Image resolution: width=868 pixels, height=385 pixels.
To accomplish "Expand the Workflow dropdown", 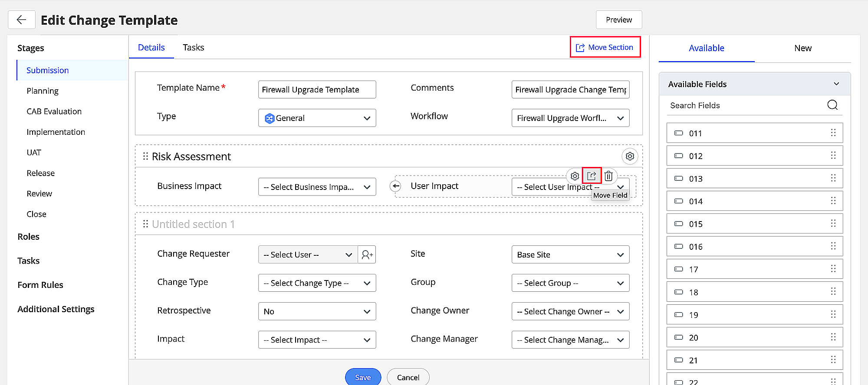I will coord(570,118).
